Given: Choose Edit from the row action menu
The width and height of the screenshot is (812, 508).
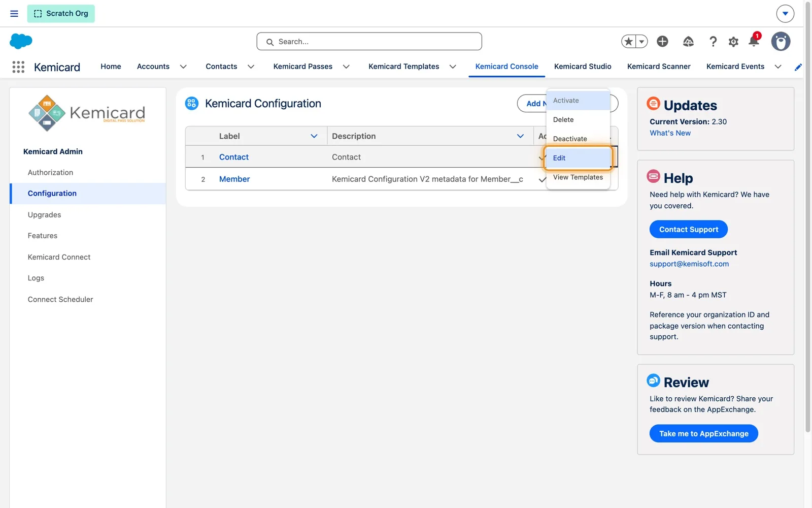Looking at the screenshot, I should pyautogui.click(x=578, y=158).
